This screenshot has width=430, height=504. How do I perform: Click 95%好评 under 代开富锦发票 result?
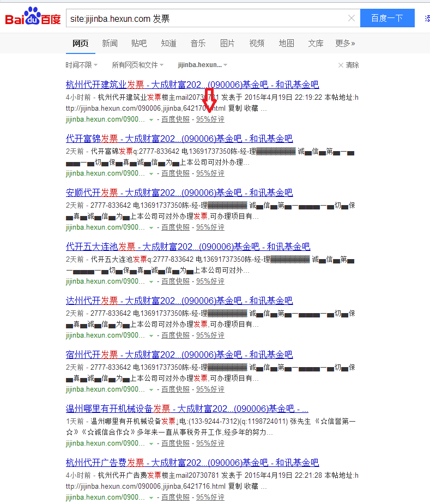pos(210,173)
